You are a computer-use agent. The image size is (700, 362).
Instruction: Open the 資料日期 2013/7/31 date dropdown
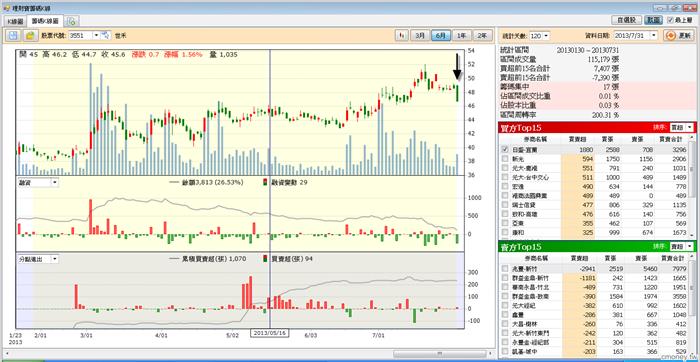click(x=654, y=35)
